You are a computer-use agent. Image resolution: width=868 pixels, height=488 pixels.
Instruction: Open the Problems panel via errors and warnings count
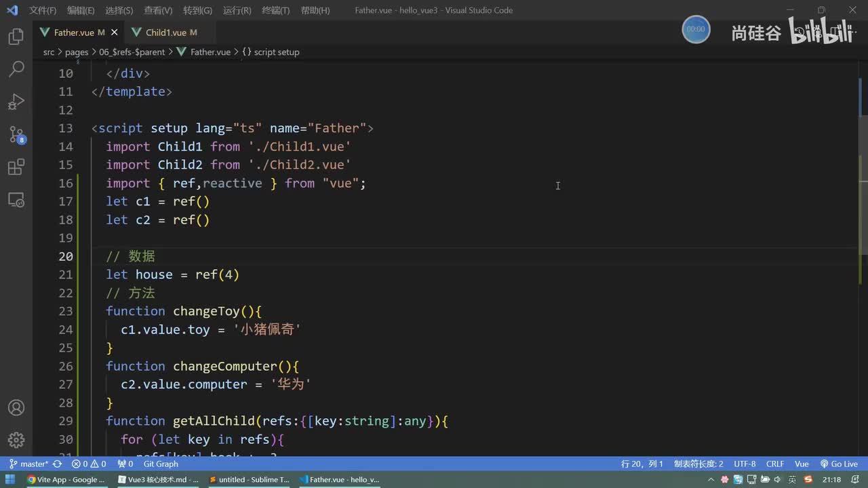[x=89, y=464]
